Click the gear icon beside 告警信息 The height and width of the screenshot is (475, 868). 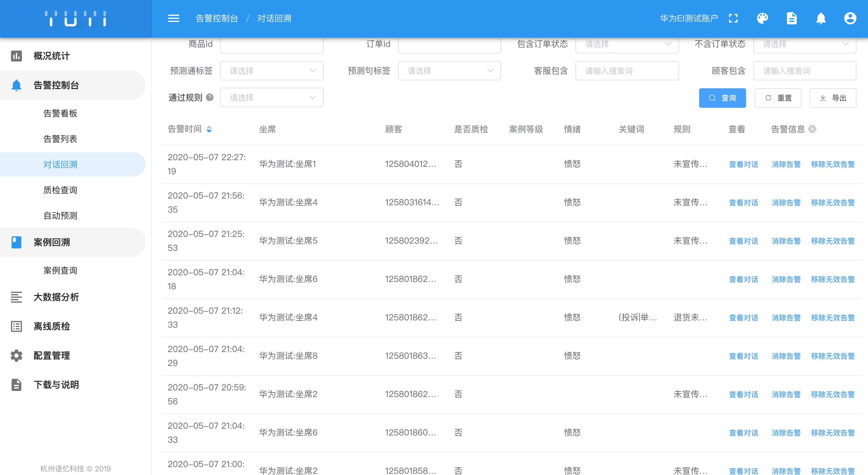coord(813,129)
